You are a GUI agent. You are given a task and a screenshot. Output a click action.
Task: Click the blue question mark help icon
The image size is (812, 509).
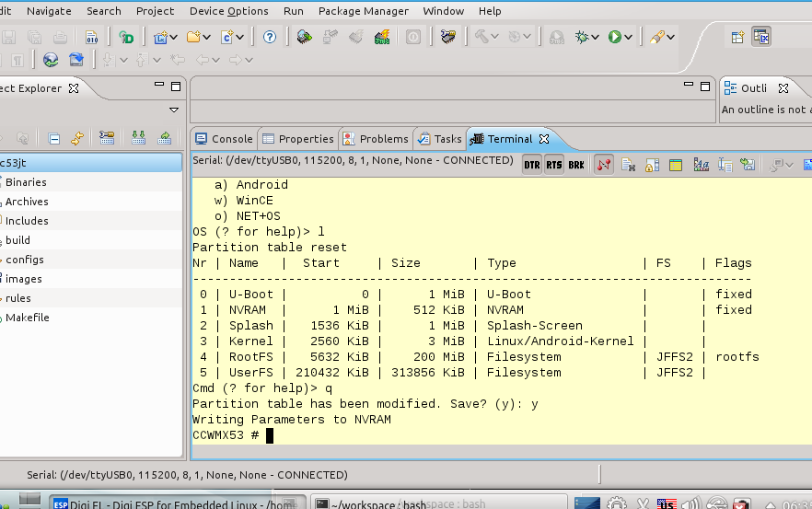click(269, 37)
